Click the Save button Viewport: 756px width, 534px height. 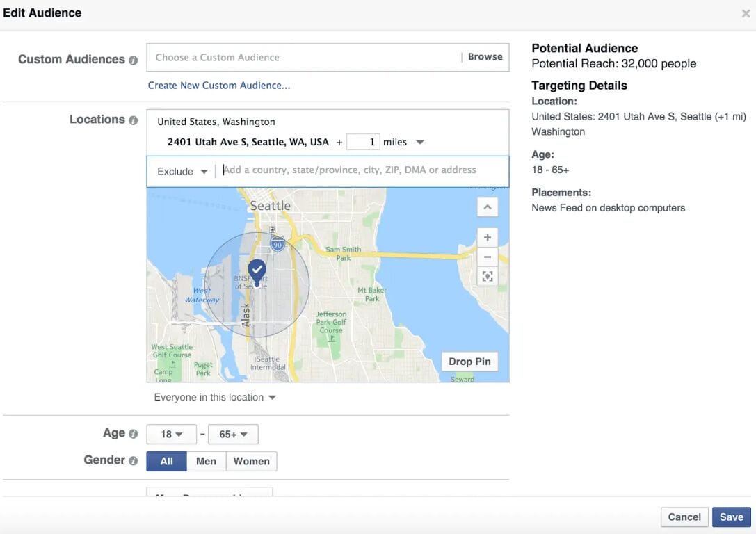coord(731,517)
